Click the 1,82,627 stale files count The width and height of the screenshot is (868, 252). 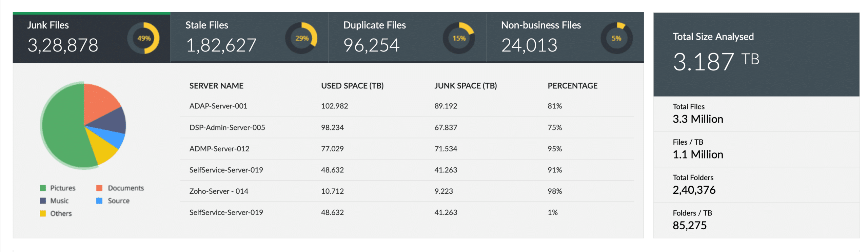221,45
